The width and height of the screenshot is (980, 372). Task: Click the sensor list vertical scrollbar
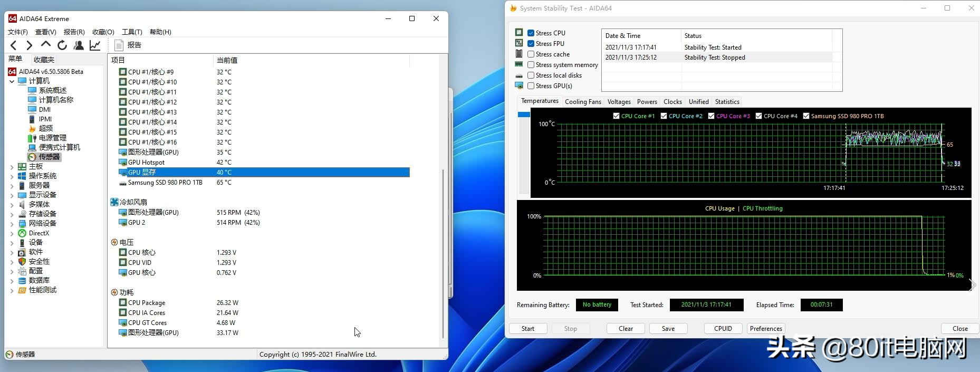pyautogui.click(x=443, y=253)
